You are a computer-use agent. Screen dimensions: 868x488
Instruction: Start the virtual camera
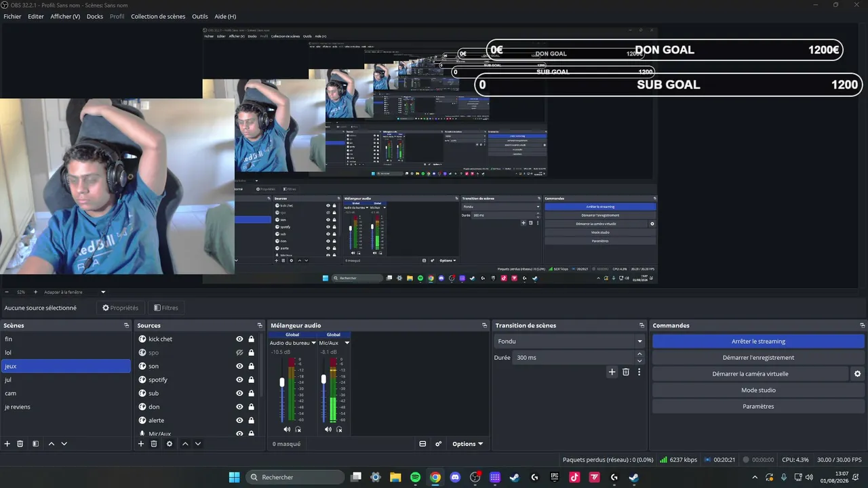coord(750,374)
